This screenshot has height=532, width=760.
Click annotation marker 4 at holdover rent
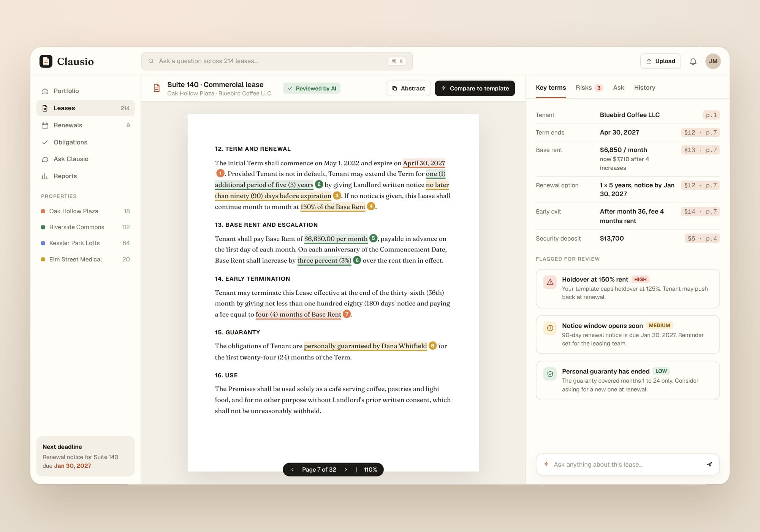pyautogui.click(x=371, y=206)
